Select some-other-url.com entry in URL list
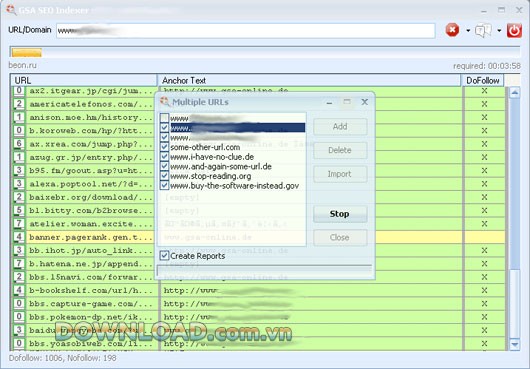This screenshot has width=530, height=369. (x=205, y=147)
